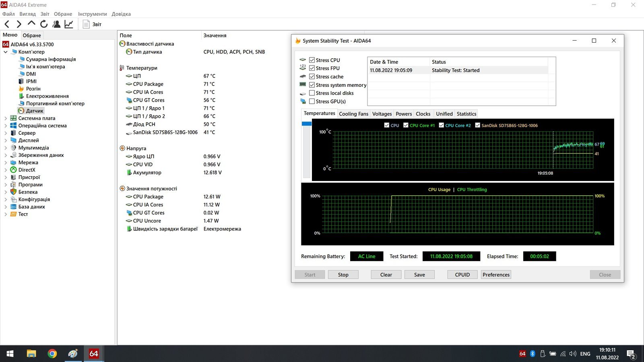Uncheck the CPU Core #1 graph checkbox
Image resolution: width=644 pixels, height=362 pixels.
pyautogui.click(x=406, y=125)
